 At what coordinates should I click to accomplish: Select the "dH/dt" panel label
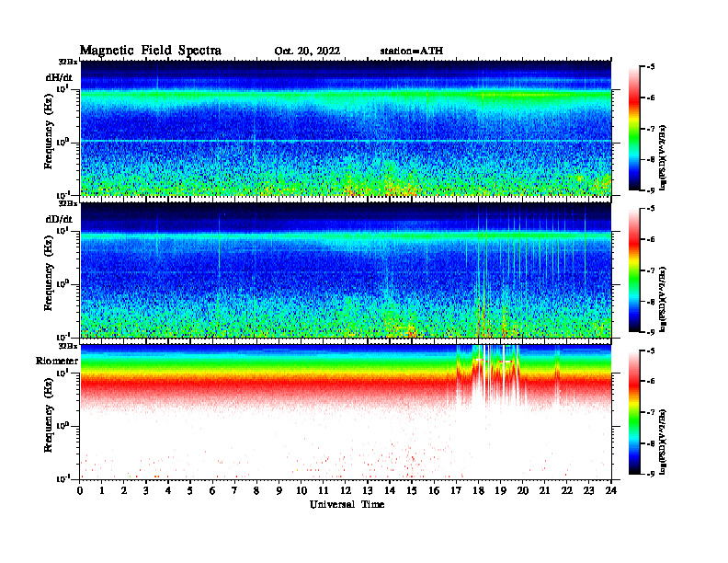[59, 78]
